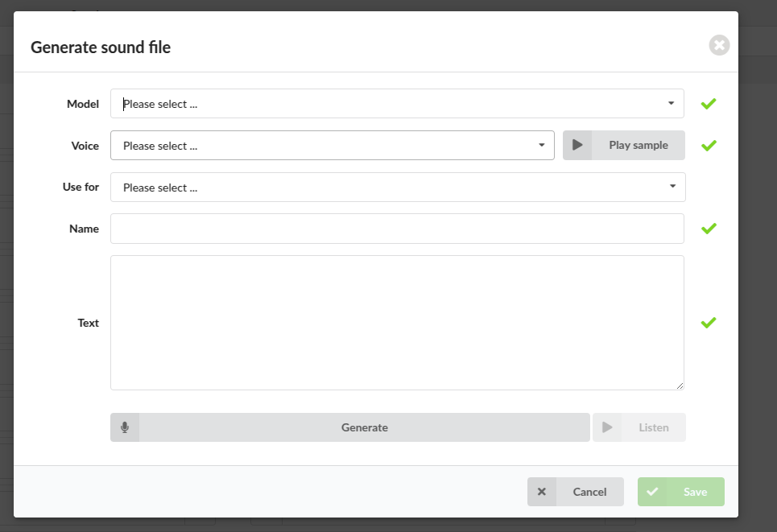Click the Listen button
The image size is (777, 532).
click(x=639, y=427)
